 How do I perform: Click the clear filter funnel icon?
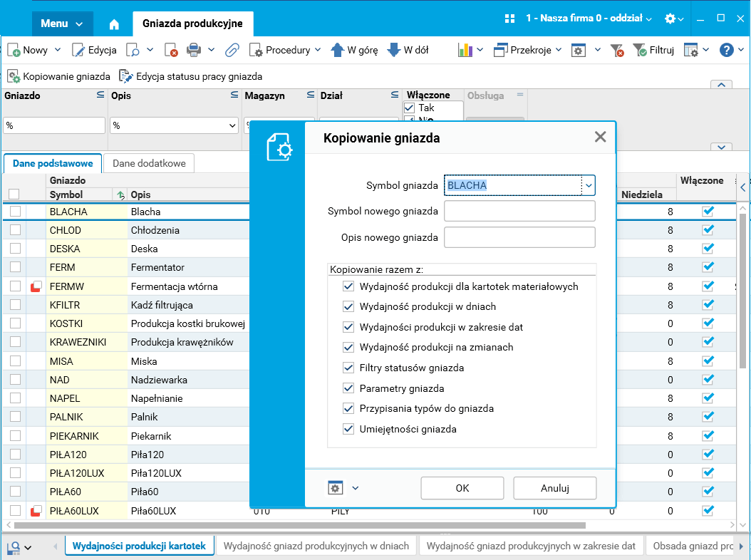point(617,50)
